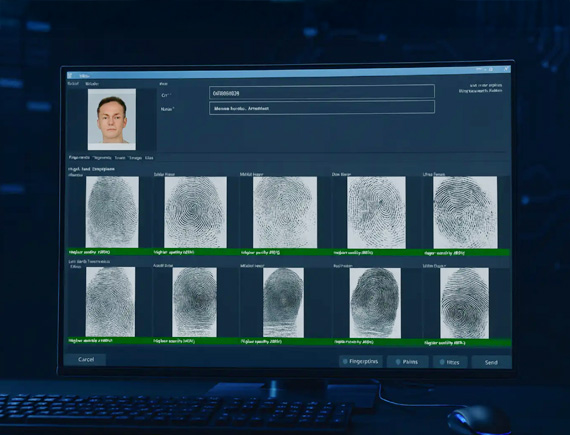Click the ID number input field

(x=322, y=92)
